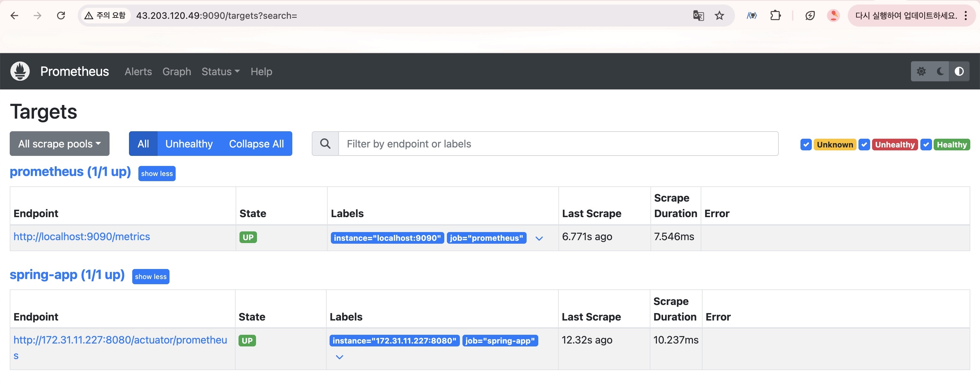Click the yellow Unknown badge label
The image size is (980, 385).
pos(835,145)
